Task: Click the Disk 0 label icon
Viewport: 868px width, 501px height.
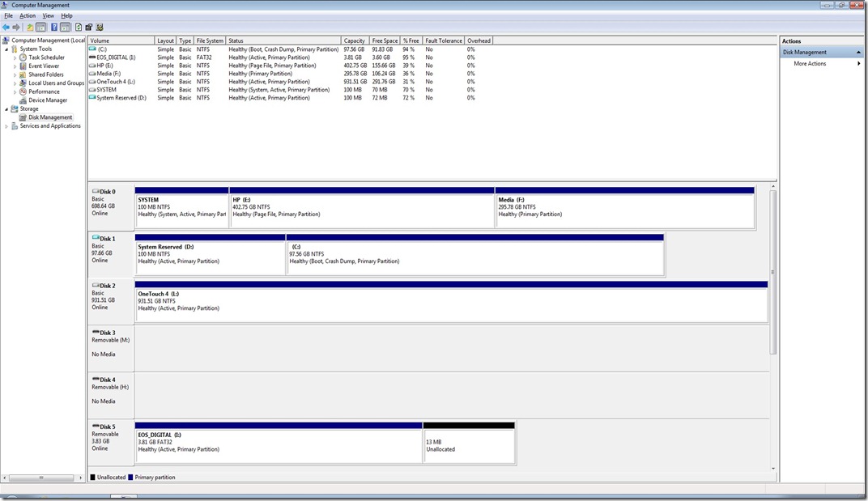Action: (96, 192)
